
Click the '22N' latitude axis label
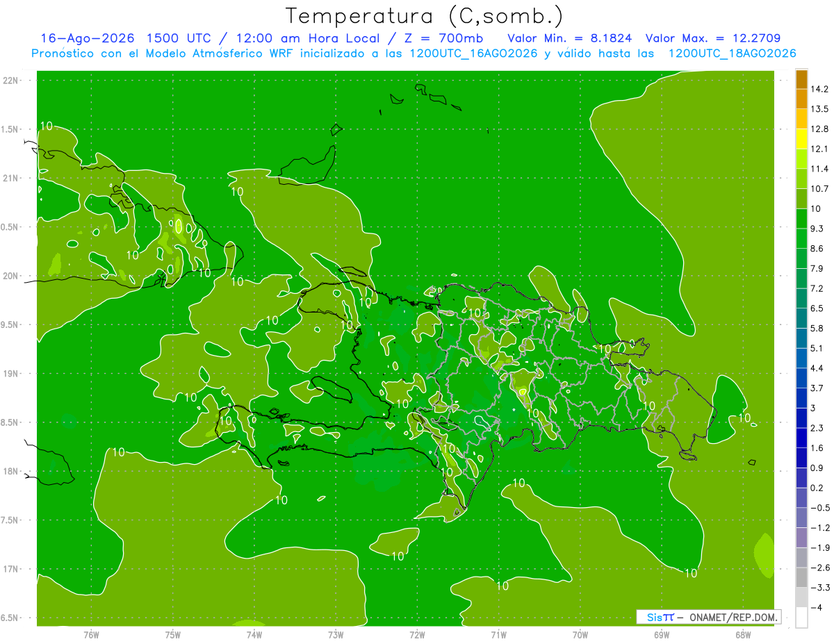[x=11, y=81]
